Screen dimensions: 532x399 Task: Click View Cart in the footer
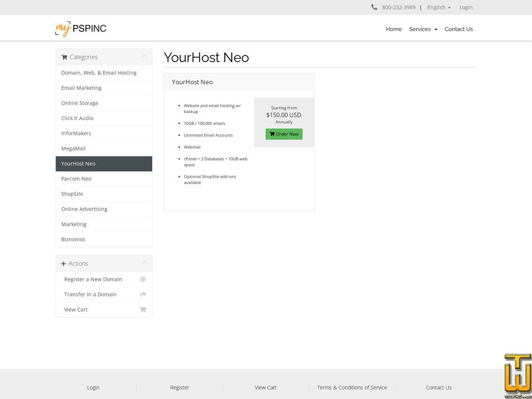pyautogui.click(x=266, y=387)
